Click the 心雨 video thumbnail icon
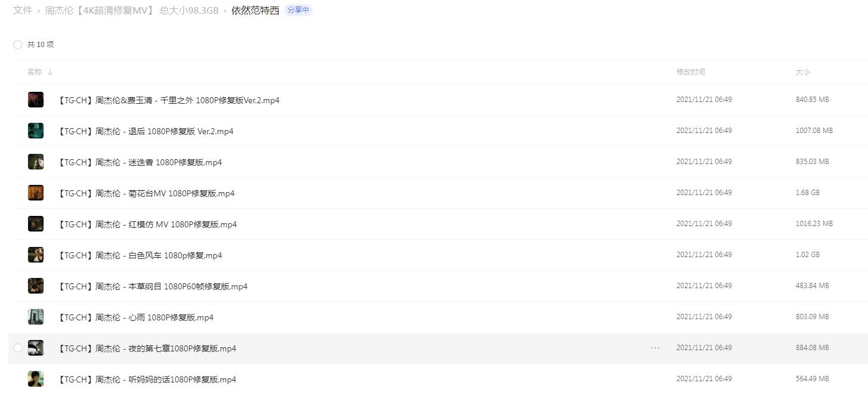This screenshot has width=868, height=420. pyautogui.click(x=36, y=317)
